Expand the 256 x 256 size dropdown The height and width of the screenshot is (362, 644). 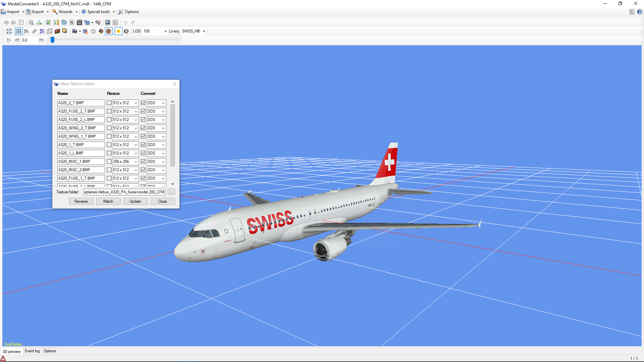[136, 162]
